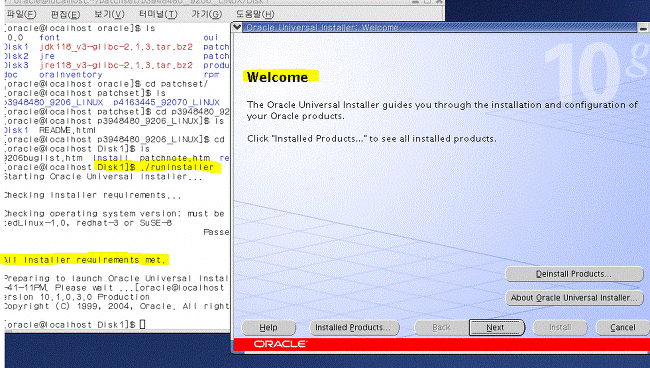This screenshot has width=650, height=368.
Task: Cancel the Oracle installer
Action: 623,327
